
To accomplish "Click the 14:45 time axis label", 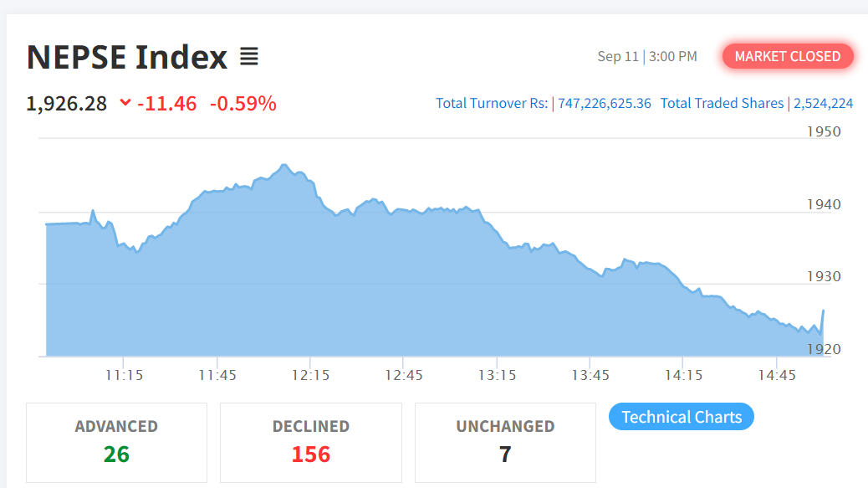I will pyautogui.click(x=777, y=376).
